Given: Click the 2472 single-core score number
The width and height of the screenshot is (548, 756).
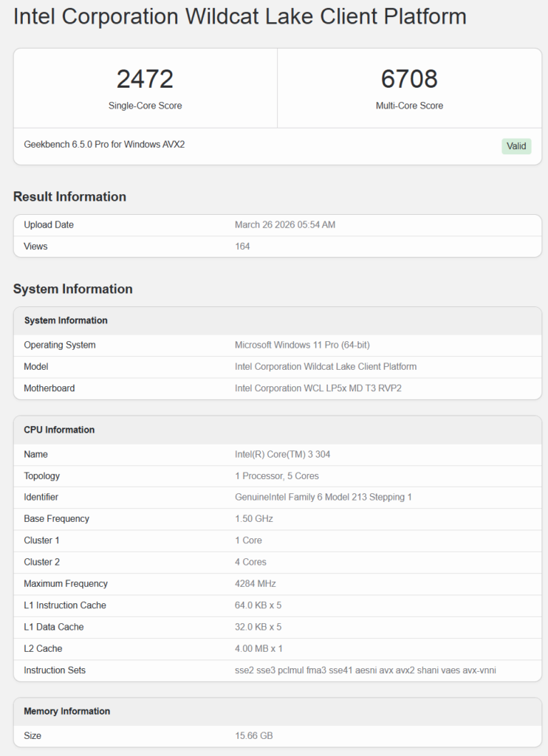Looking at the screenshot, I should pyautogui.click(x=145, y=79).
